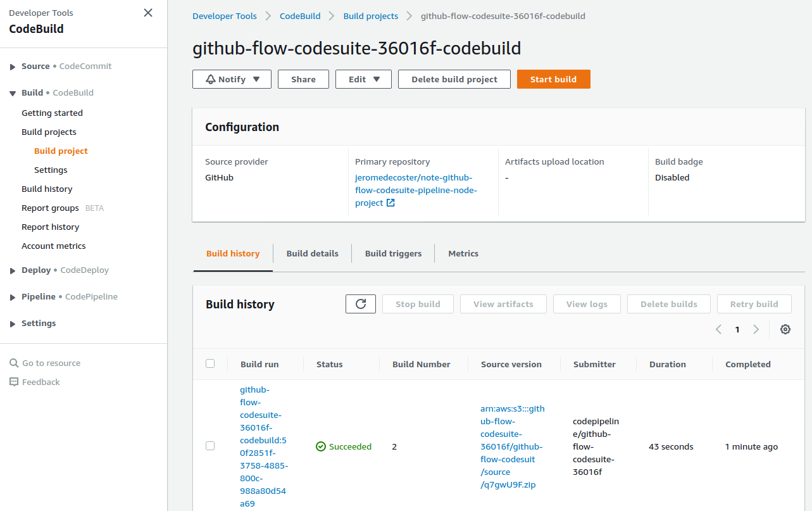Click the Build badge 'Disabled' value

click(x=672, y=177)
